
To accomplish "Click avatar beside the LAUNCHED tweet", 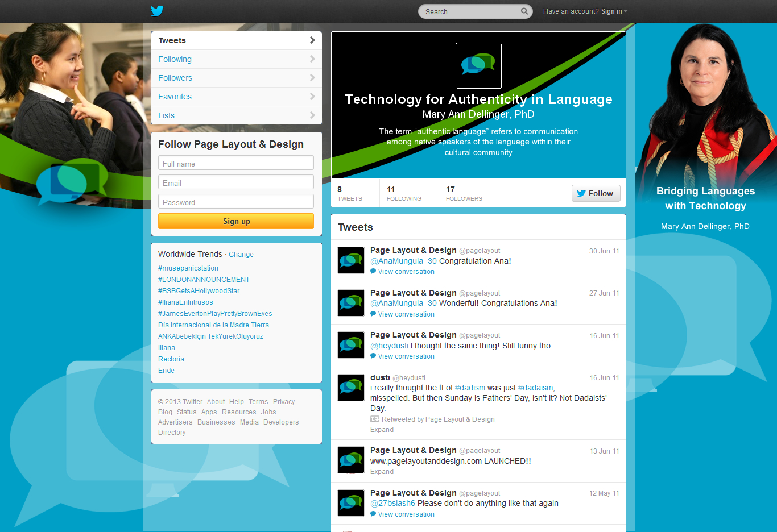I will click(351, 460).
